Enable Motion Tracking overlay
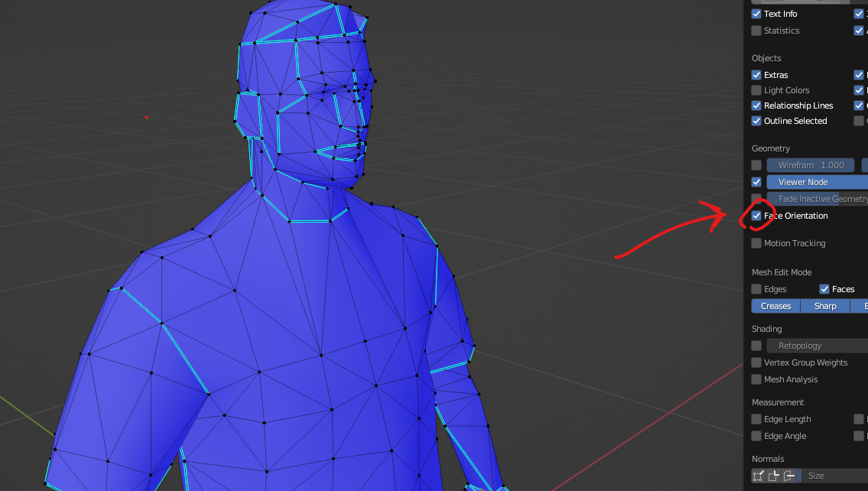Image resolution: width=868 pixels, height=491 pixels. 756,243
